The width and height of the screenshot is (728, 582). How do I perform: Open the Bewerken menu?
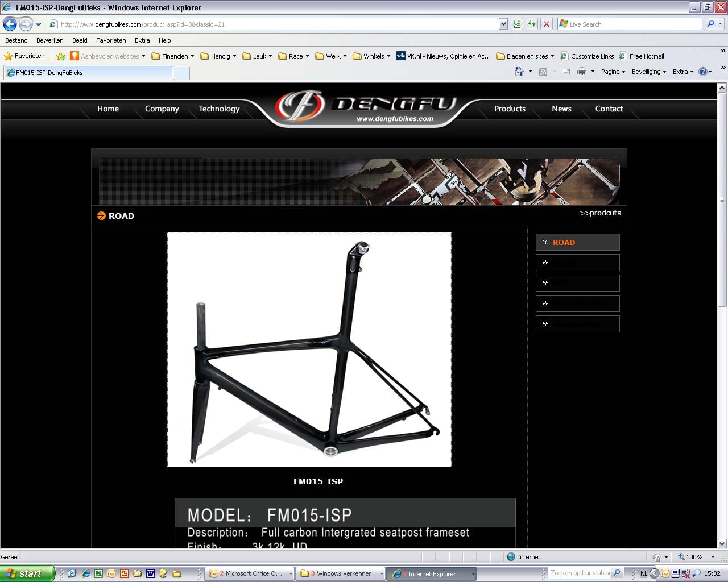click(x=49, y=40)
